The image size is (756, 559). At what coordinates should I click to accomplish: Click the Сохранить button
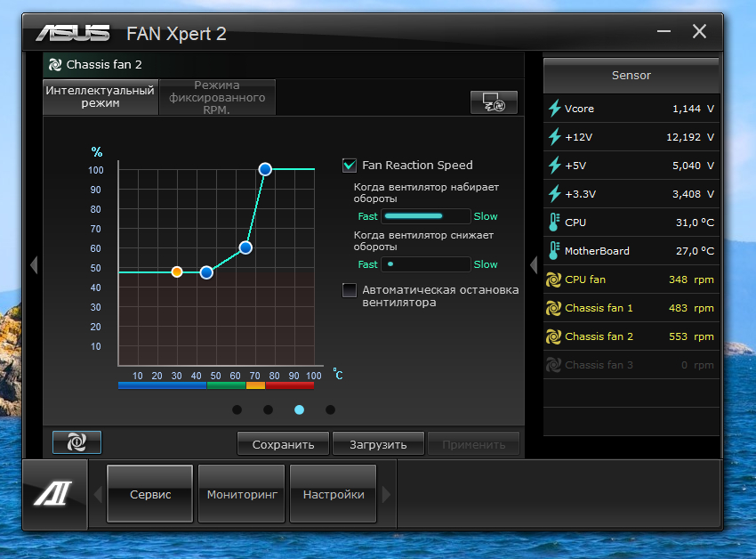click(x=283, y=444)
